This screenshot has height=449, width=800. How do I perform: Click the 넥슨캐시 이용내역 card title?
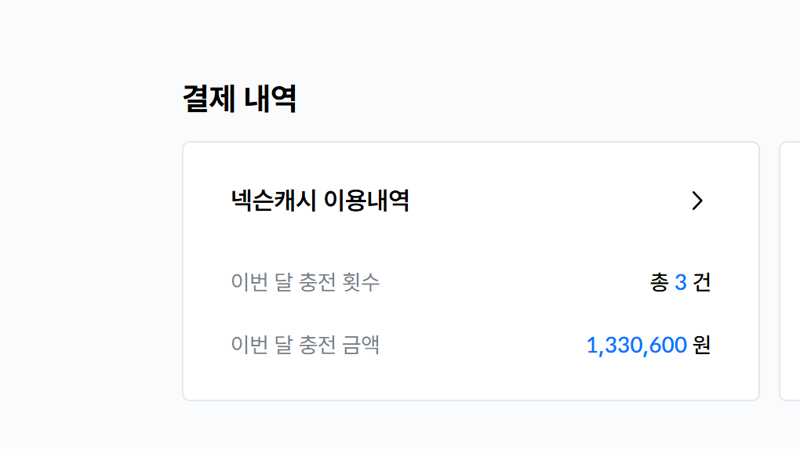coord(320,201)
